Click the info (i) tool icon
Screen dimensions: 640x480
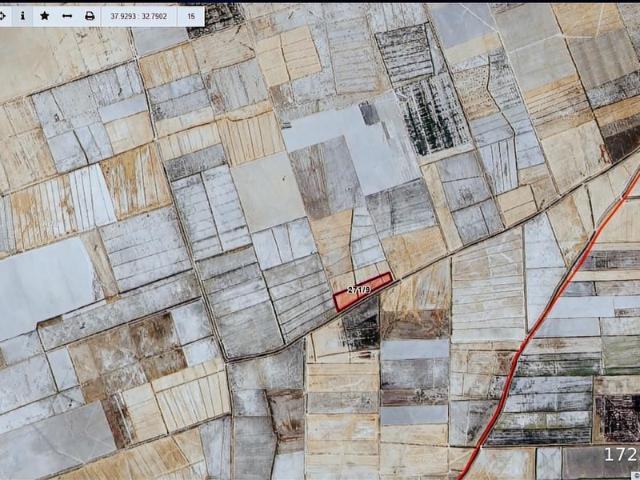(22, 16)
